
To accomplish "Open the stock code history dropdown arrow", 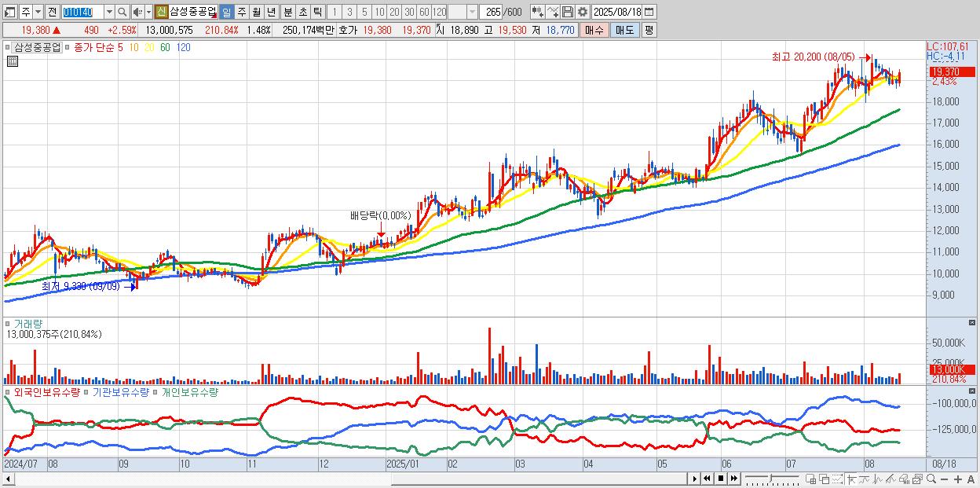I will tap(109, 12).
